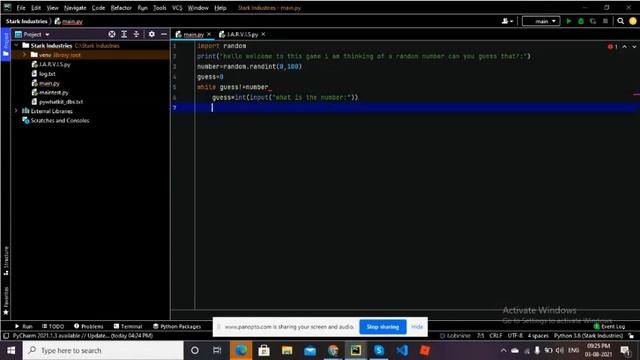Expand External Libraries node

pyautogui.click(x=16, y=111)
